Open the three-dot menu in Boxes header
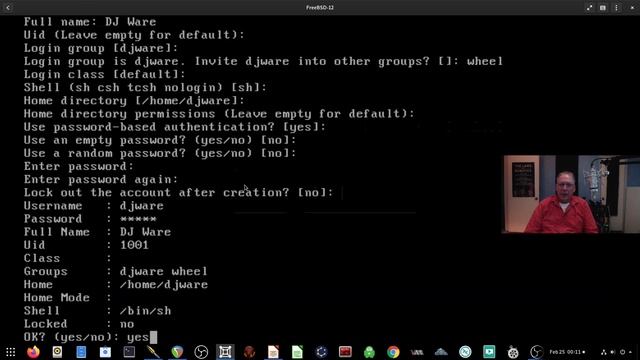The height and width of the screenshot is (360, 640). pos(616,7)
